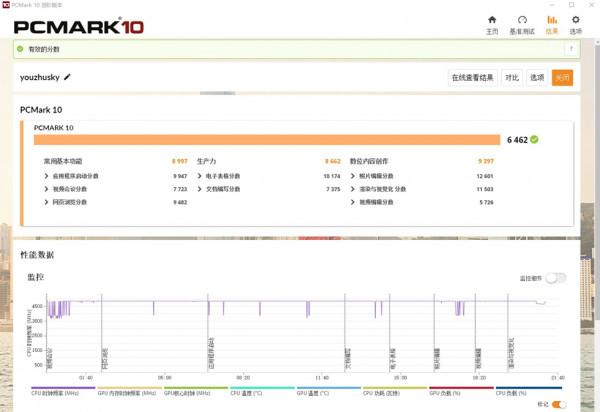
Task: Click the Writing (文档编写) timeline marker
Action: click(x=348, y=359)
